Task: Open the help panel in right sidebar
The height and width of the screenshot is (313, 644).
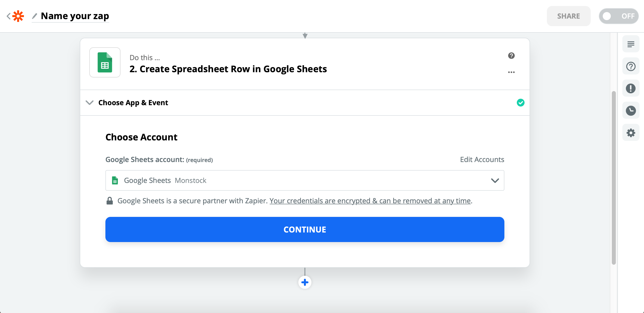Action: 631,66
